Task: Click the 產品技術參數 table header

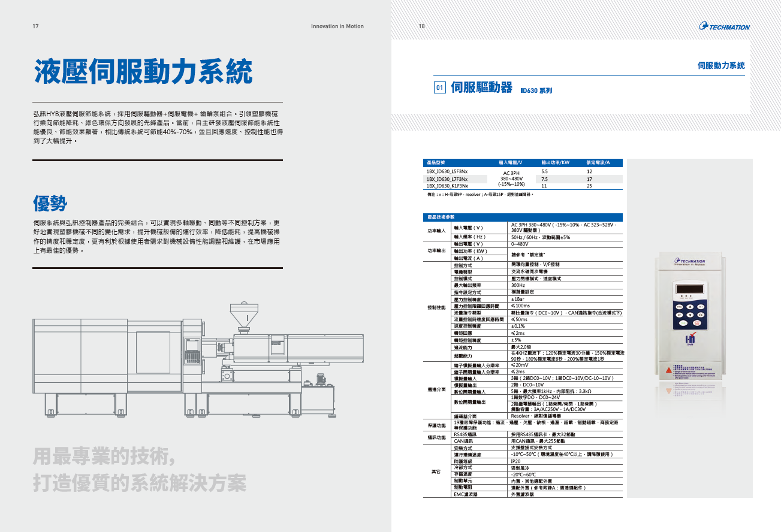Action: pos(441,217)
